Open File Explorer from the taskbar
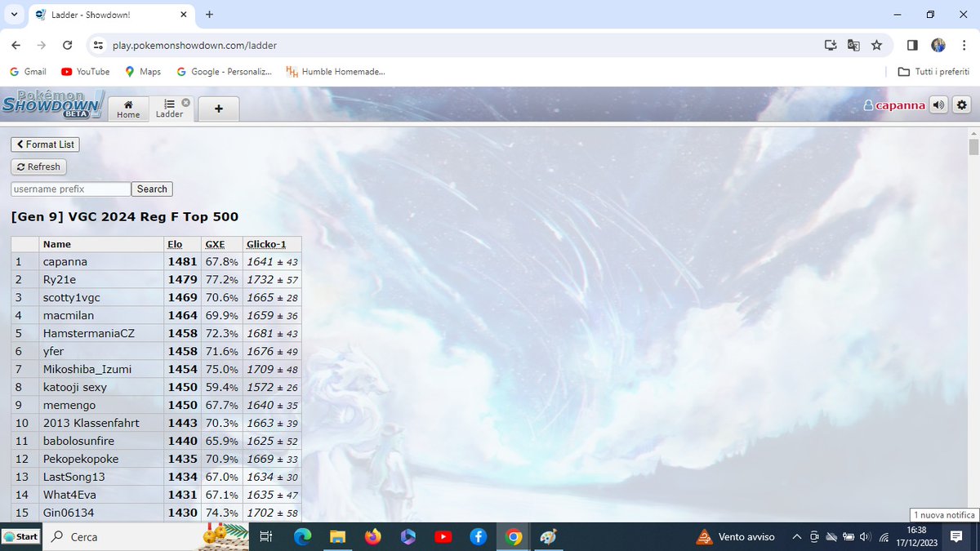Image resolution: width=980 pixels, height=551 pixels. point(337,536)
